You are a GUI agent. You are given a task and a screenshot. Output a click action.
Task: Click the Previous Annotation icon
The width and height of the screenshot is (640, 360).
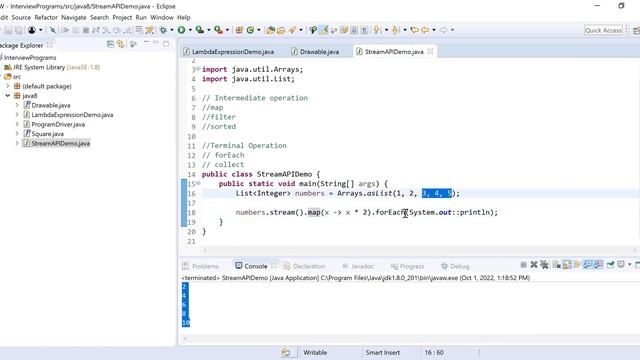pyautogui.click(x=395, y=30)
